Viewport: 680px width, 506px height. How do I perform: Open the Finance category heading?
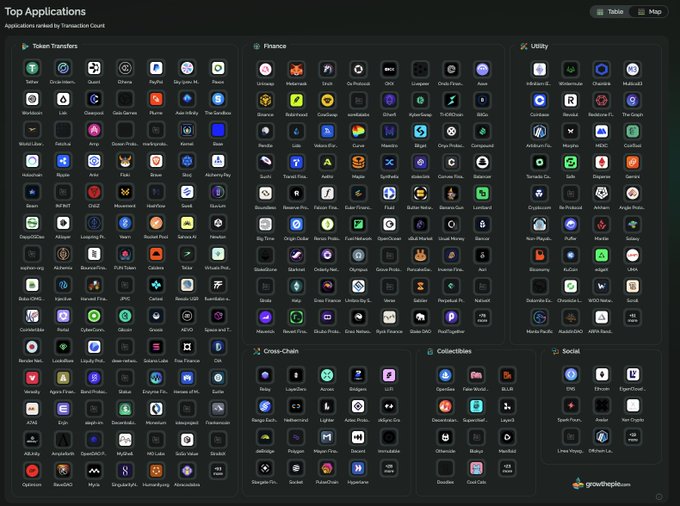tap(275, 46)
